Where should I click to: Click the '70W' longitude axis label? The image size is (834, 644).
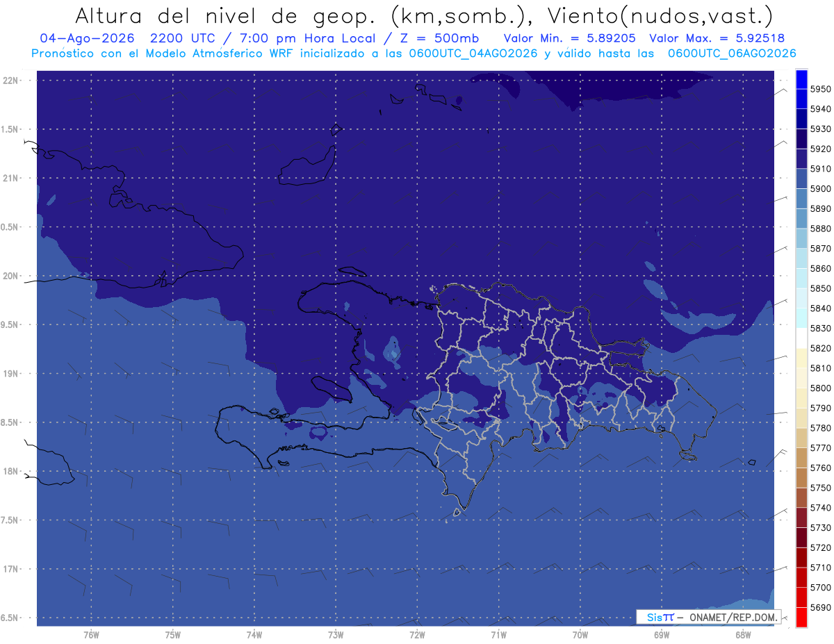580,634
